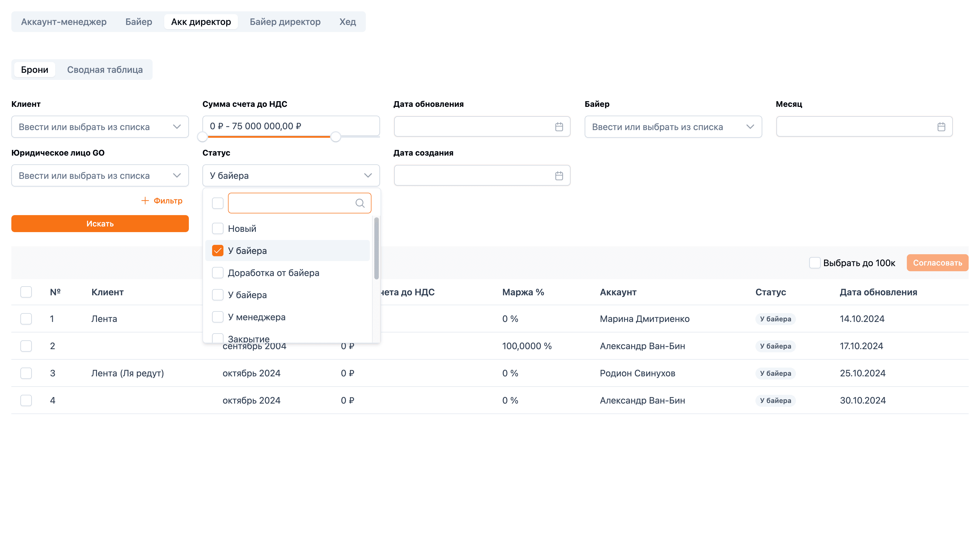Click the date 25.10.2024 cell

coord(862,373)
